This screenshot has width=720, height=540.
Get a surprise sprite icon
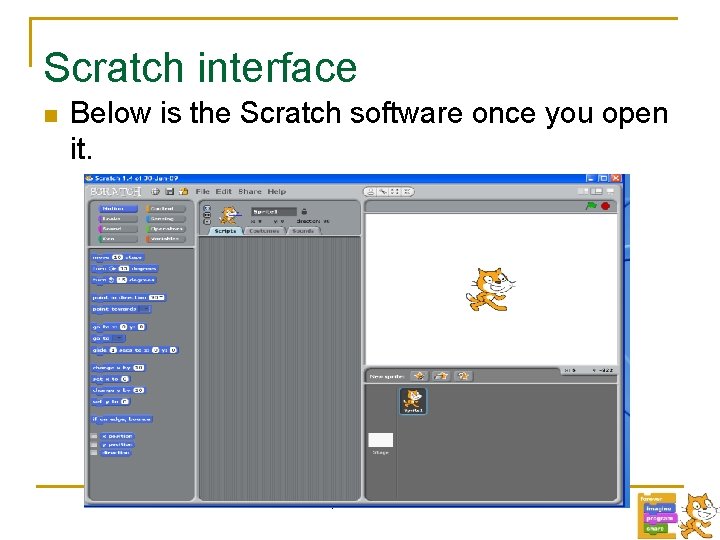click(463, 376)
